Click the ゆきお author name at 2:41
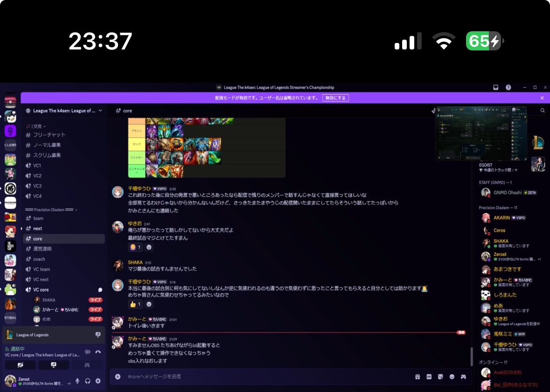The image size is (550, 392). 135,224
